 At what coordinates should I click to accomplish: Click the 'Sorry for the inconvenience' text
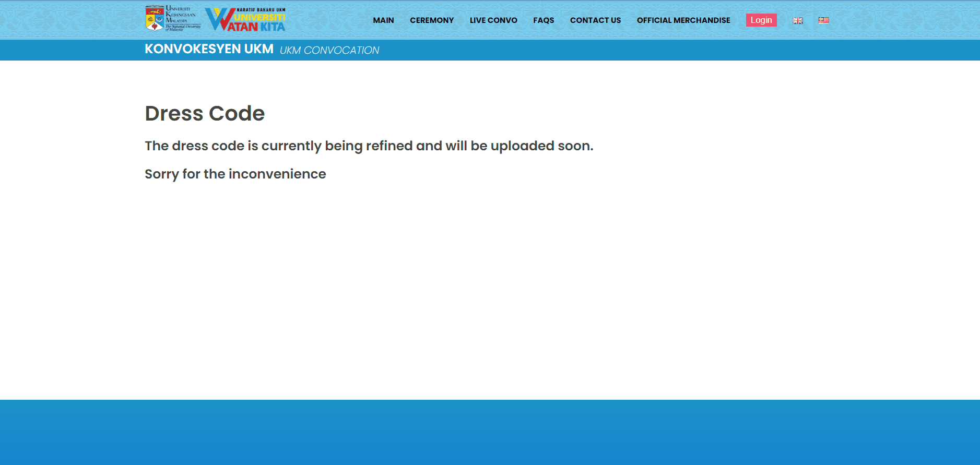pyautogui.click(x=235, y=174)
